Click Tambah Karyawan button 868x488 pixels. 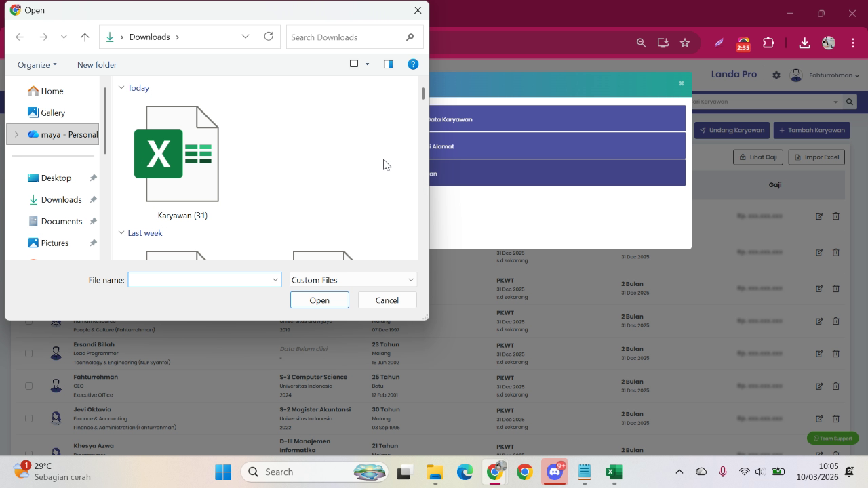[x=812, y=130]
